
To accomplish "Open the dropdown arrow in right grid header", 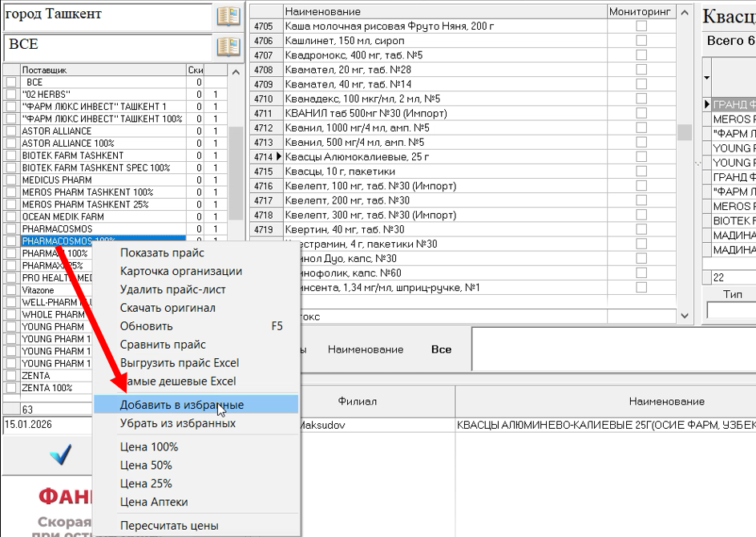I will click(x=706, y=78).
